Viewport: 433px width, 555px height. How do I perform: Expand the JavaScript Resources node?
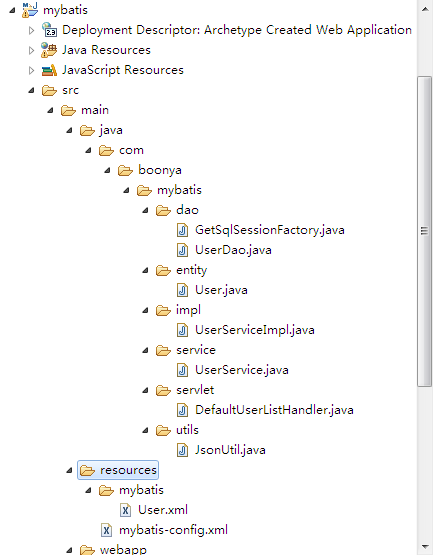[x=31, y=70]
